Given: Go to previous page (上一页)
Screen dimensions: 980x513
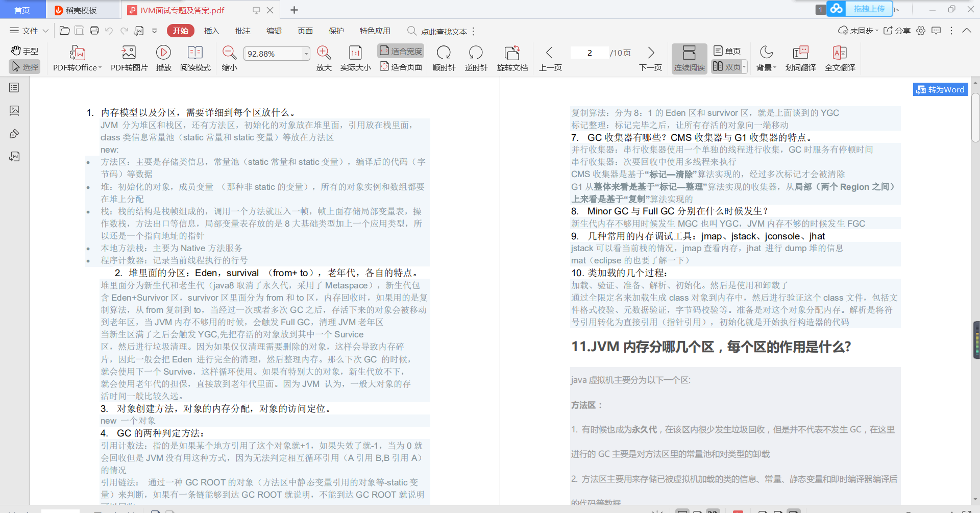Looking at the screenshot, I should (550, 59).
